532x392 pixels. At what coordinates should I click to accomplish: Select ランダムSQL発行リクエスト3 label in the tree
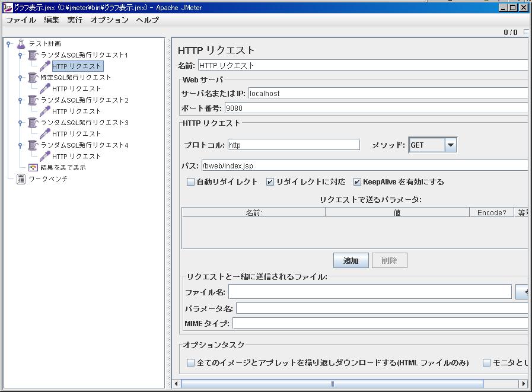tap(85, 123)
